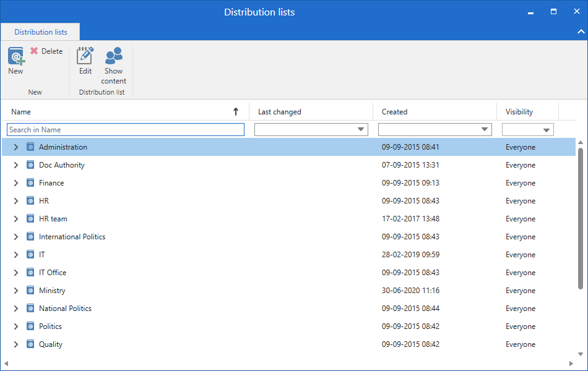
Task: Expand the HR team row
Action: [15, 219]
